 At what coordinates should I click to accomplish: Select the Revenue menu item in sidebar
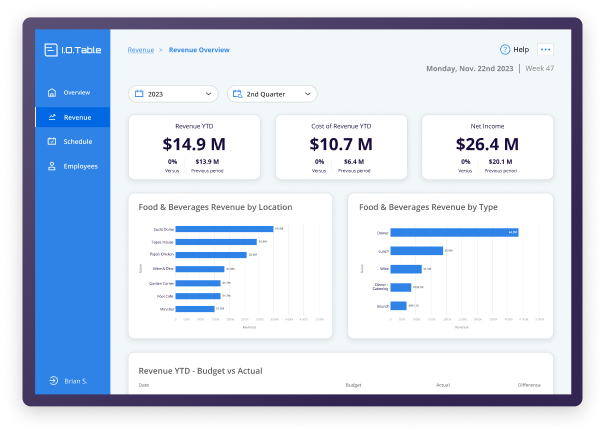coord(73,117)
